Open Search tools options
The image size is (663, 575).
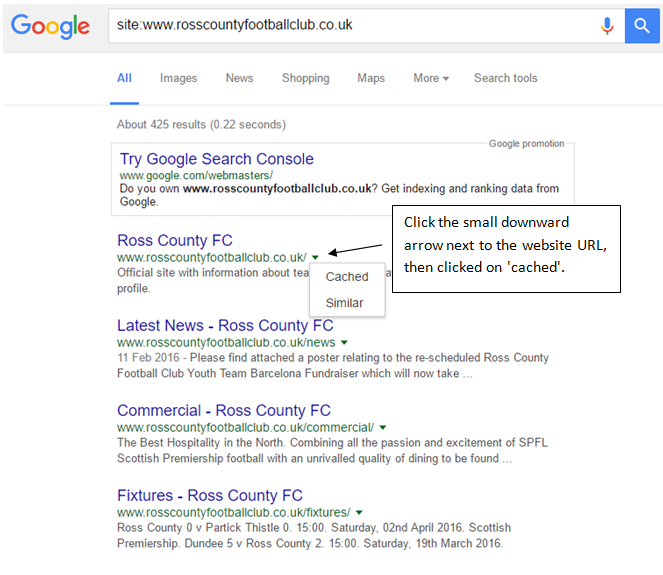pyautogui.click(x=506, y=78)
